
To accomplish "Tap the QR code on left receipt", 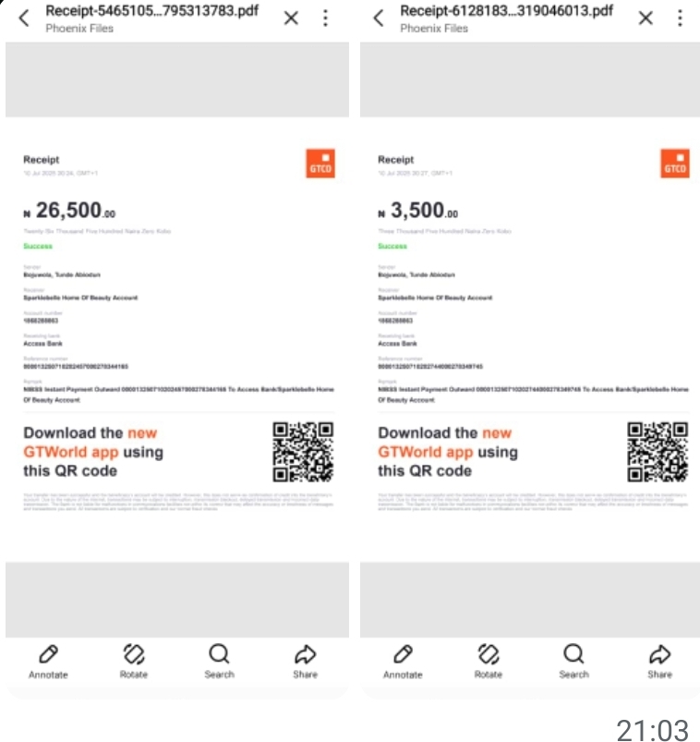I will click(303, 452).
